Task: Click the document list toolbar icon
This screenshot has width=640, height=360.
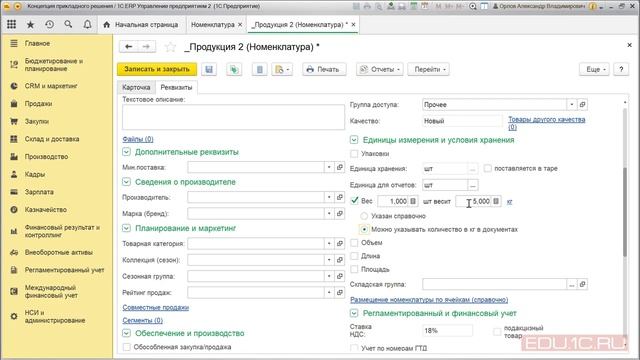Action: click(x=260, y=69)
